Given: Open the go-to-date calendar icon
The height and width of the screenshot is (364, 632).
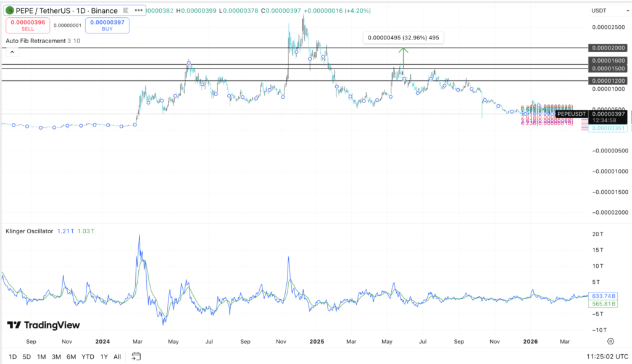Looking at the screenshot, I should point(136,356).
